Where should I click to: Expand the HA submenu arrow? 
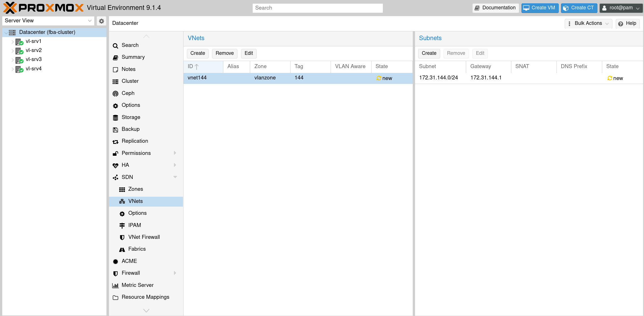coord(175,165)
